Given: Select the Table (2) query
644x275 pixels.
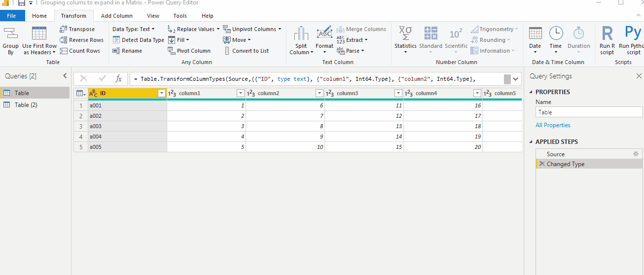Looking at the screenshot, I should [x=35, y=104].
